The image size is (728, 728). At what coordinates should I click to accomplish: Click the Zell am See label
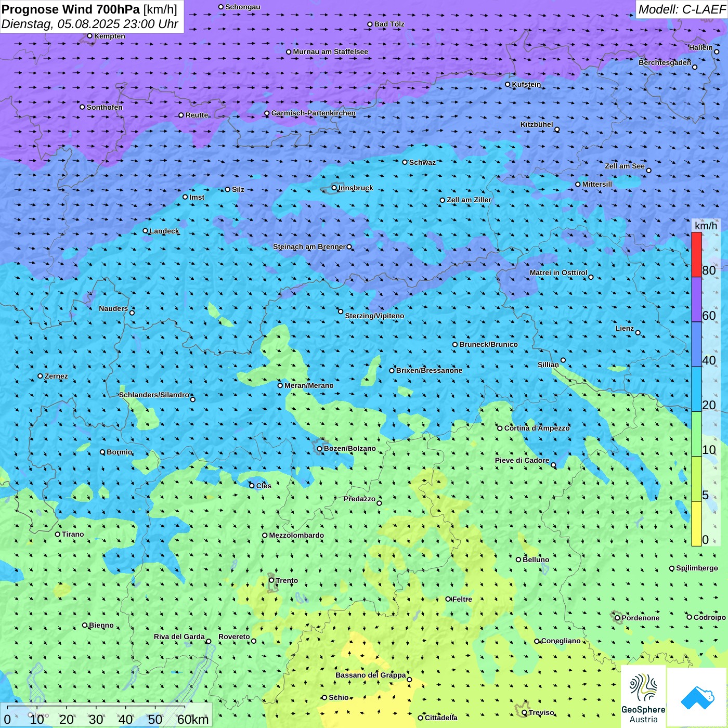[625, 166]
